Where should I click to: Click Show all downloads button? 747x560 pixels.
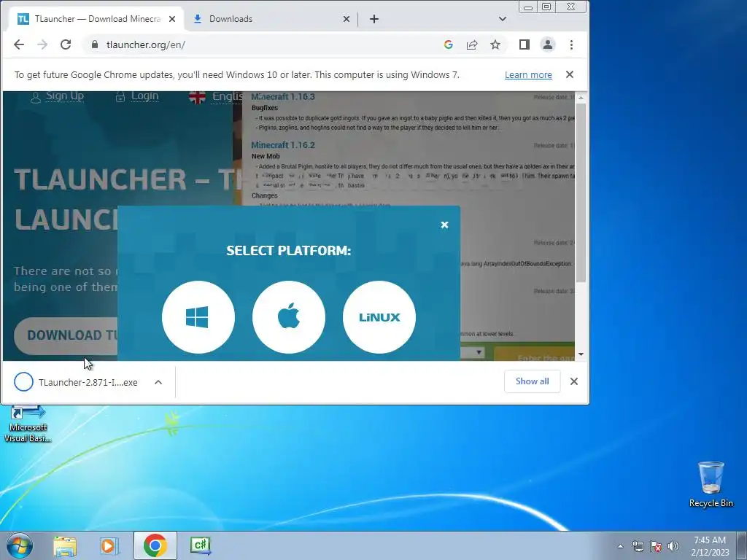[532, 381]
